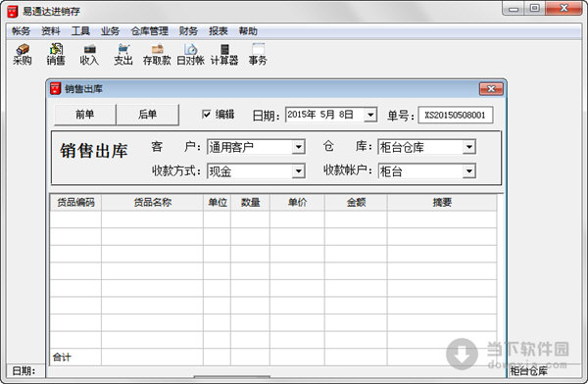Click the 单价 column header
Viewport: 588px width, 384px height.
point(297,203)
